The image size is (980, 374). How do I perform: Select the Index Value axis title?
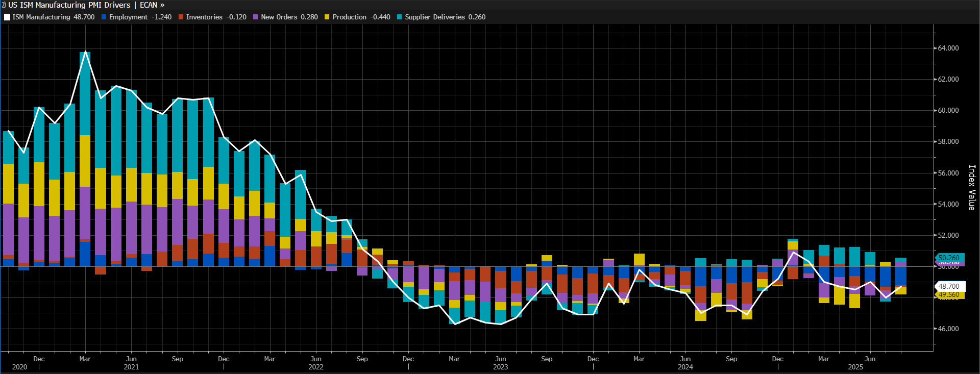[x=971, y=187]
